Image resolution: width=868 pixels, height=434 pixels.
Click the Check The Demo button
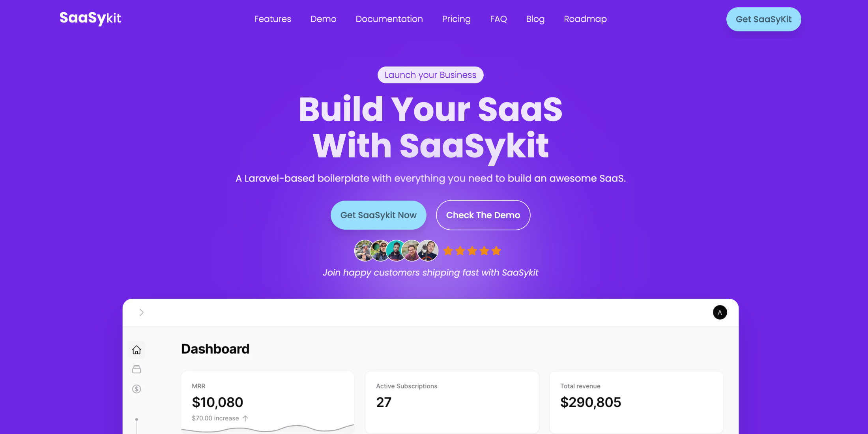point(482,215)
